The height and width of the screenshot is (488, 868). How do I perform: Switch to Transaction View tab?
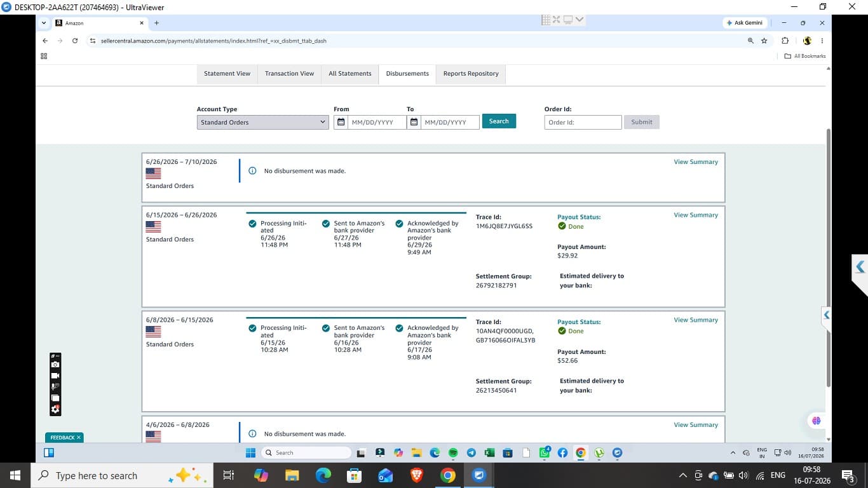(289, 74)
